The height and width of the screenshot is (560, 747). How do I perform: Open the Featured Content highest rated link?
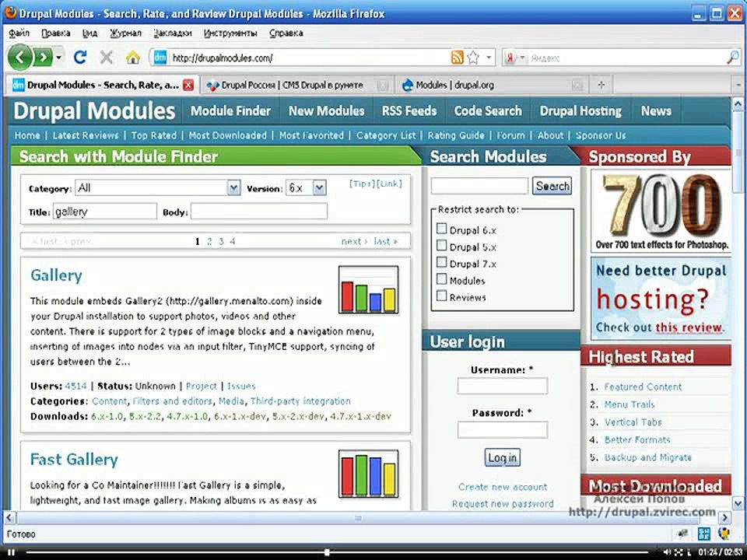click(643, 387)
